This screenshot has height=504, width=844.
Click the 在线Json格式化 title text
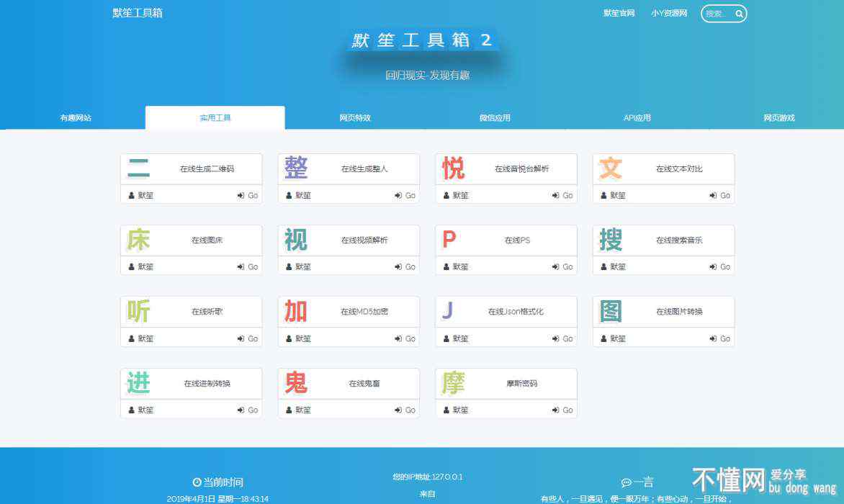coord(516,312)
